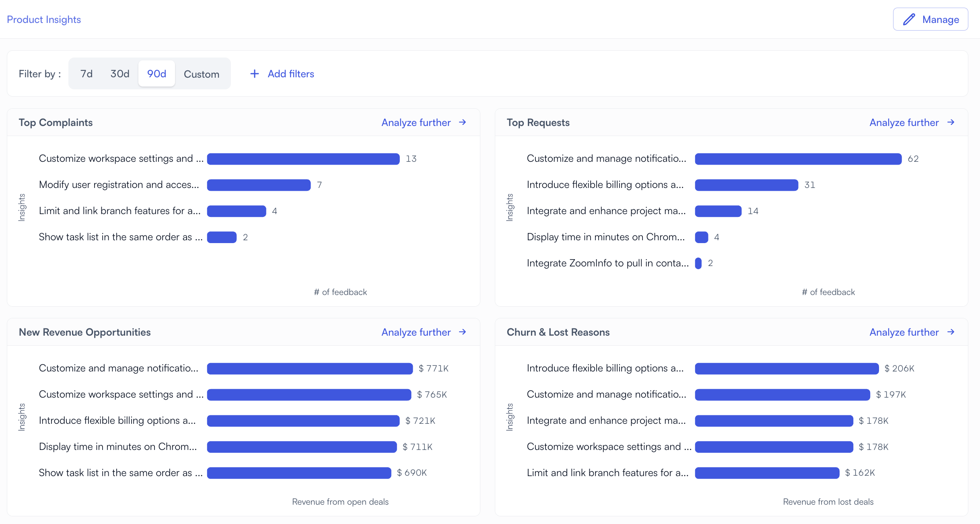Click the $ 197K value label
Image resolution: width=980 pixels, height=524 pixels.
[x=891, y=394]
